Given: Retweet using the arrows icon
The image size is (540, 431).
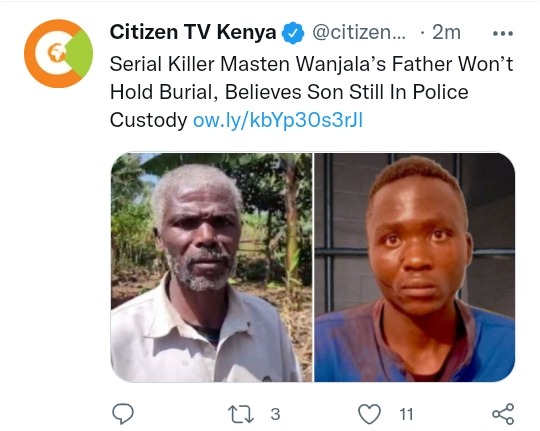Looking at the screenshot, I should (x=241, y=414).
